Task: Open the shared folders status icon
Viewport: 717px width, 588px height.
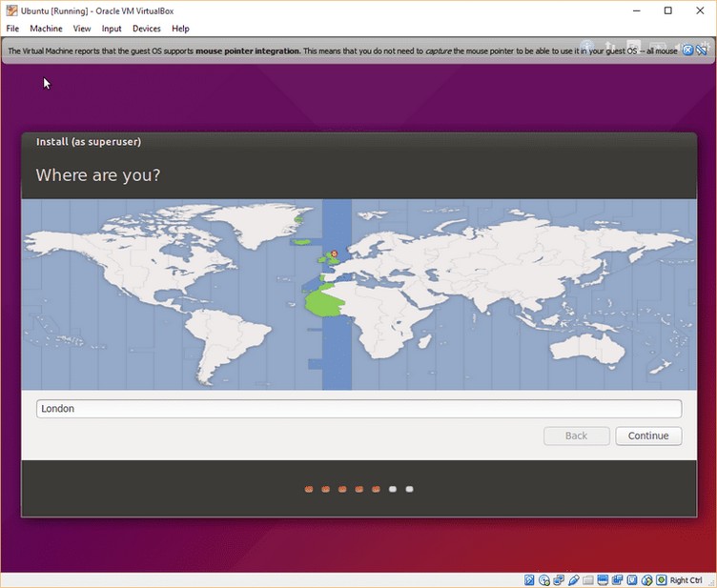Action: (x=588, y=580)
